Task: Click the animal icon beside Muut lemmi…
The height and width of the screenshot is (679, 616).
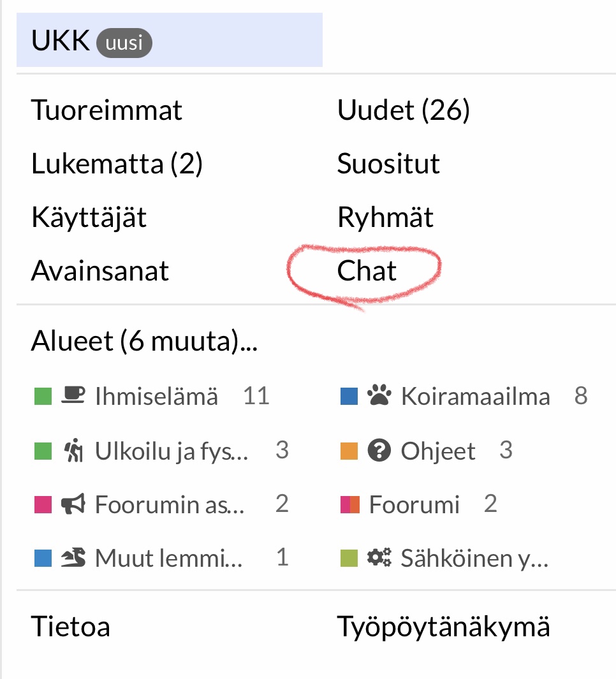Action: pyautogui.click(x=73, y=559)
